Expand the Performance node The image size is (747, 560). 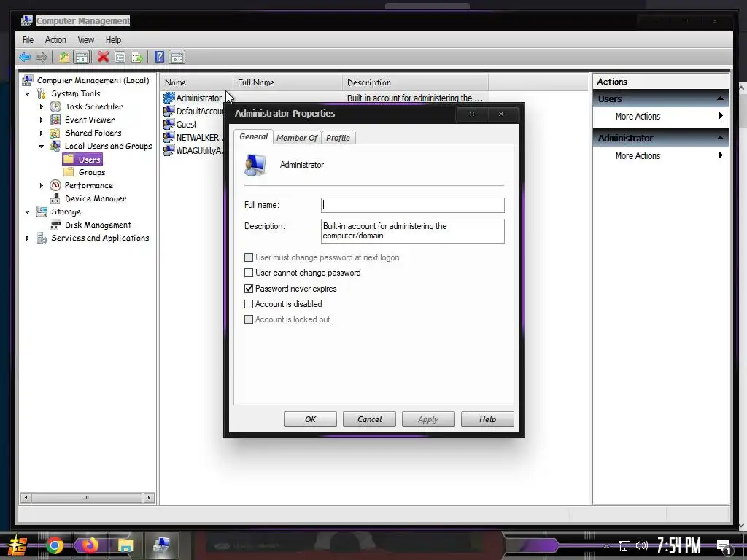pyautogui.click(x=42, y=186)
